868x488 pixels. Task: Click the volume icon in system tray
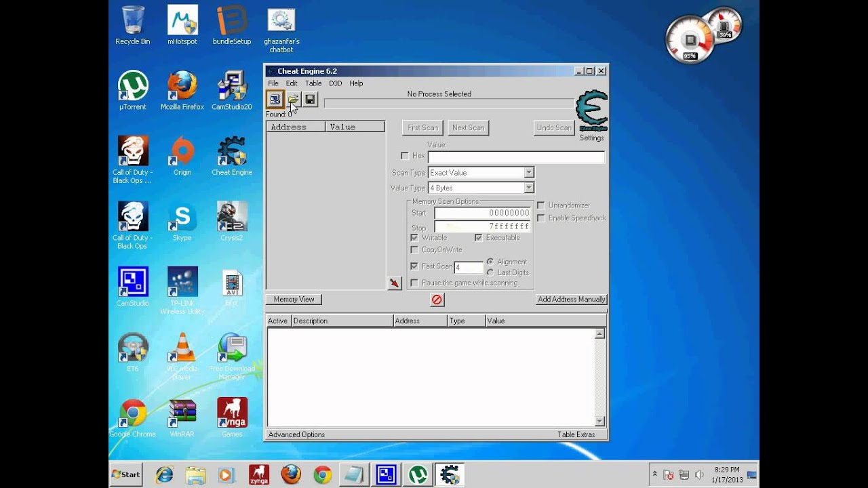(698, 474)
